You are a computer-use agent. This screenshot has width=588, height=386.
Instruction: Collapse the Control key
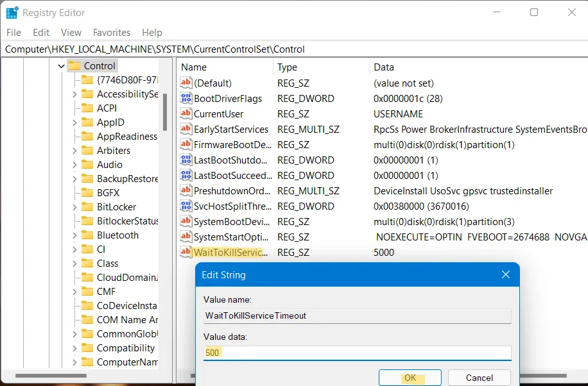tap(61, 65)
